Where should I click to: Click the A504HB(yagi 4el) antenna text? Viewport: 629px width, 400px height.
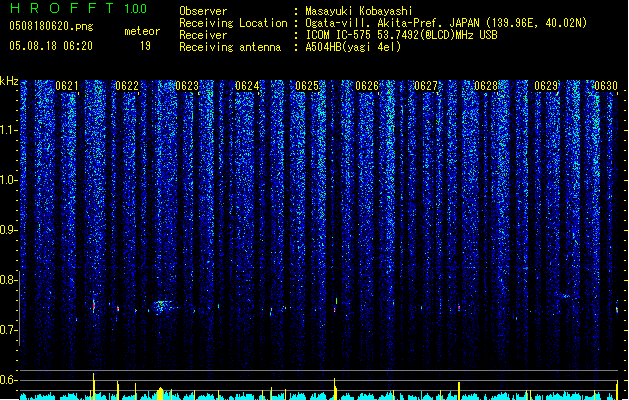pos(353,47)
